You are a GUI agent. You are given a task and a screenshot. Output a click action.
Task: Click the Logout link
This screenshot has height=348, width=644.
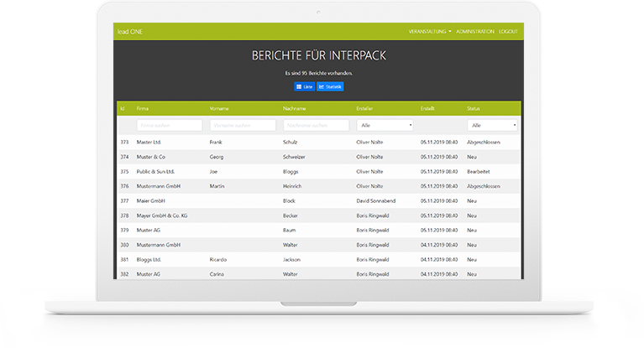[508, 32]
